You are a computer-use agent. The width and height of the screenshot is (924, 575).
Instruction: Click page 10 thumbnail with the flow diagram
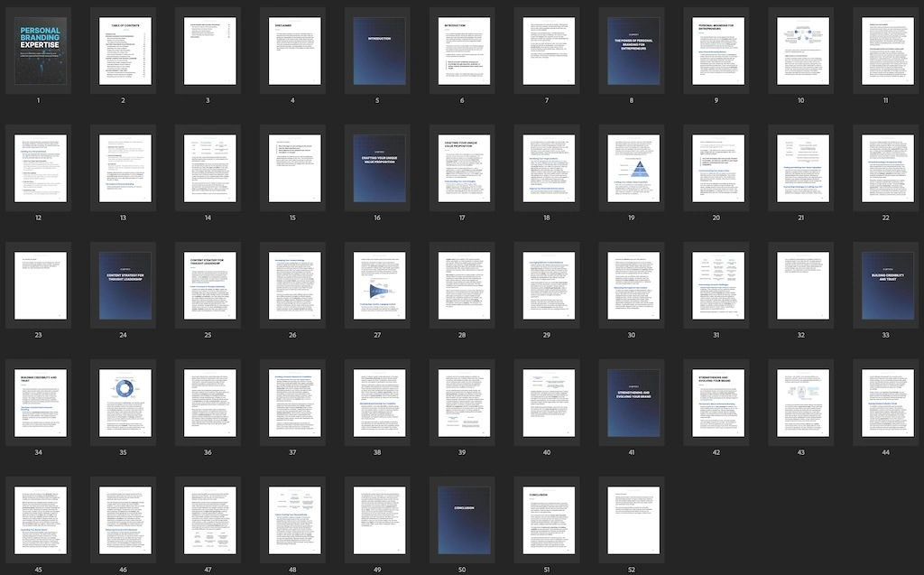click(x=801, y=51)
